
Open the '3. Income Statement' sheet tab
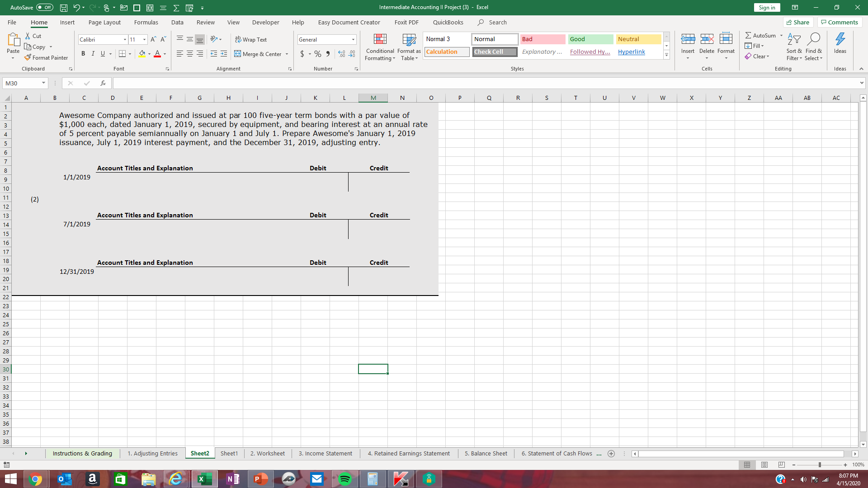coord(325,453)
